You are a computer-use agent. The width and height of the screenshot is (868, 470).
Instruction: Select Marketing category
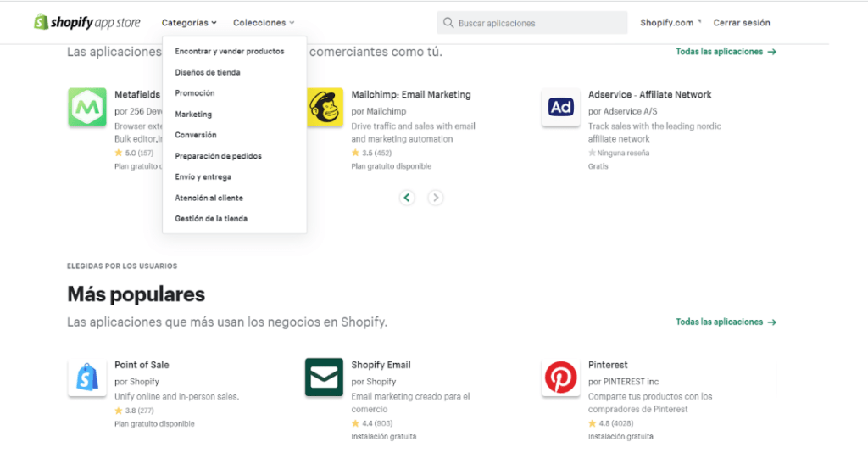(x=193, y=115)
